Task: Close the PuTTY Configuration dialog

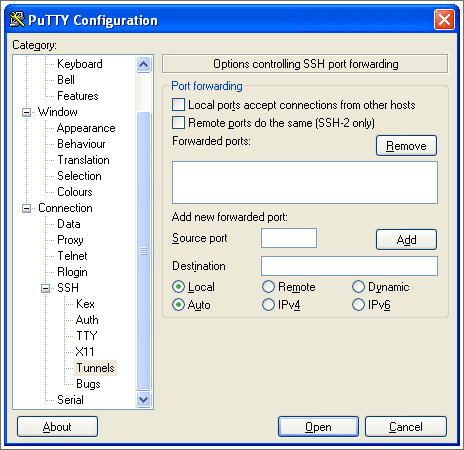Action: (444, 20)
